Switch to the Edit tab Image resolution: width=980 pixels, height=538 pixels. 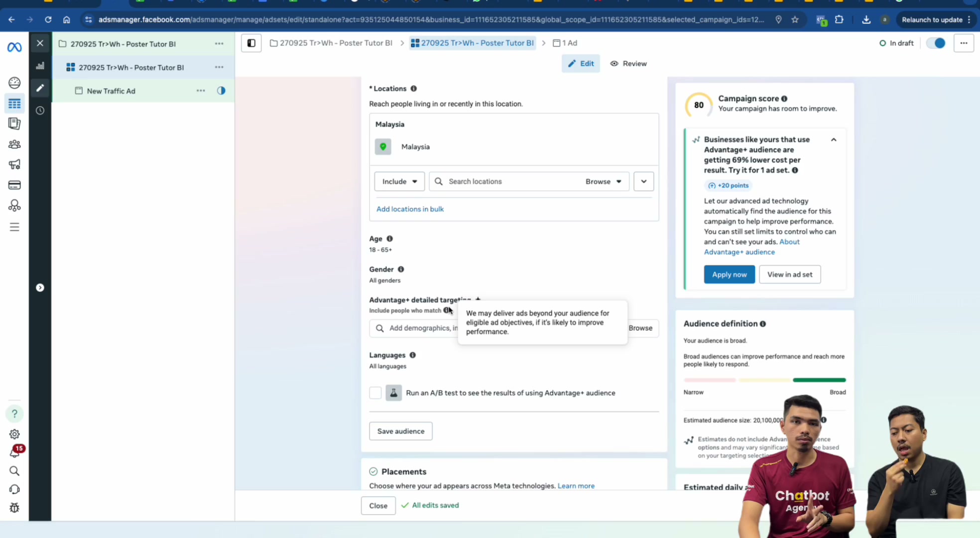click(581, 64)
